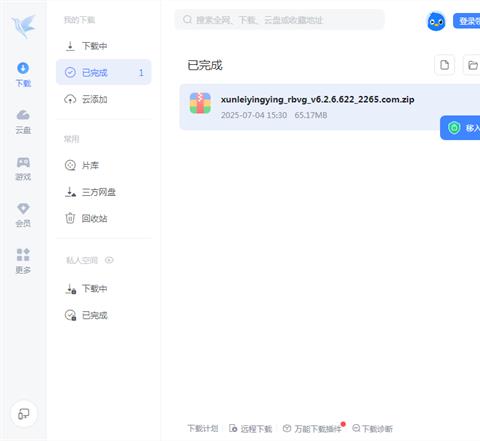Image resolution: width=480 pixels, height=441 pixels.
Task: Open 回收站 recycle bin
Action: 104,218
